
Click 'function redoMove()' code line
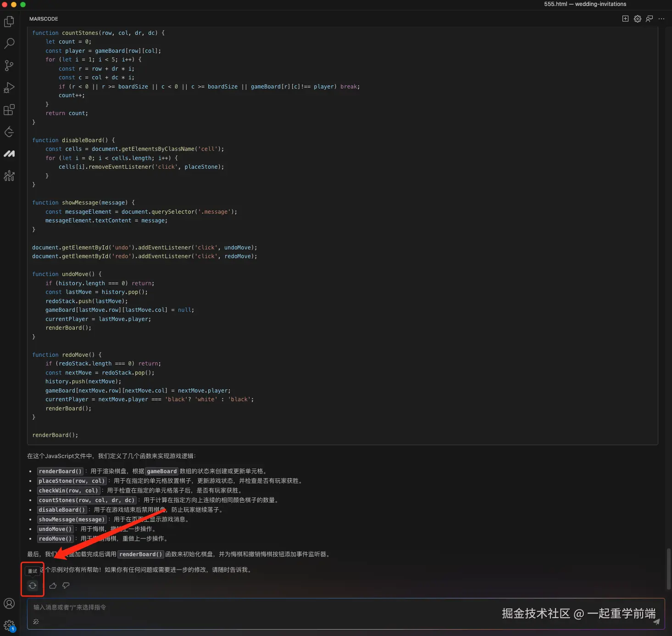click(67, 355)
